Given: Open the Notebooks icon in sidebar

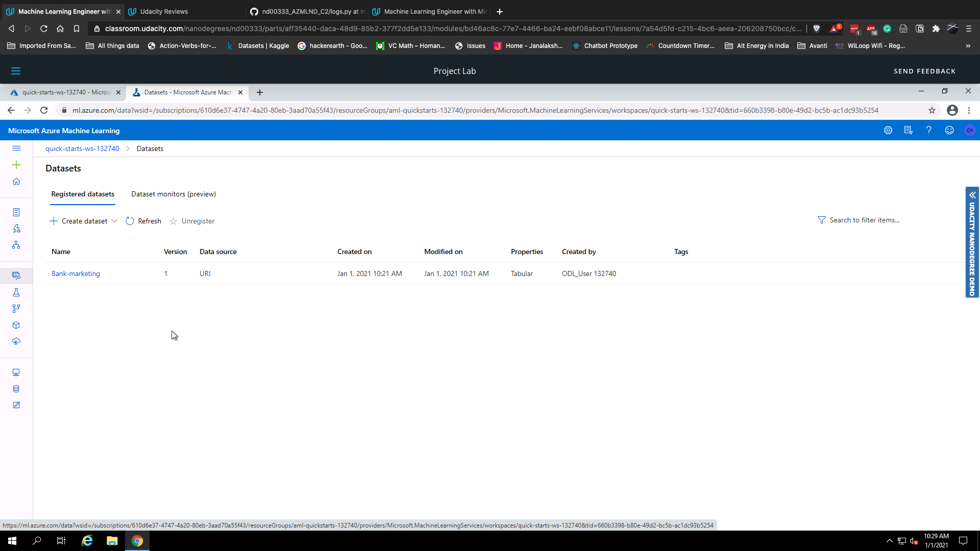Looking at the screenshot, I should tap(16, 212).
